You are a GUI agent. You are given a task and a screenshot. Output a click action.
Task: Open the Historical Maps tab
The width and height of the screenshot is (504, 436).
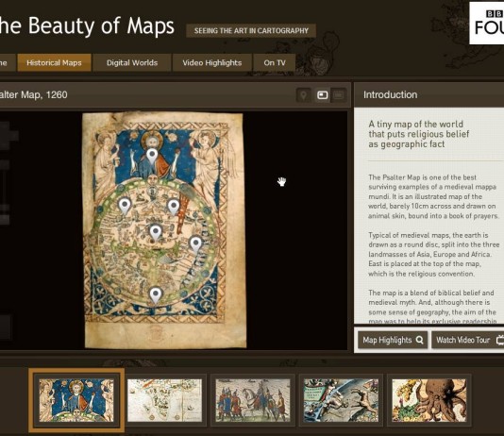(55, 62)
